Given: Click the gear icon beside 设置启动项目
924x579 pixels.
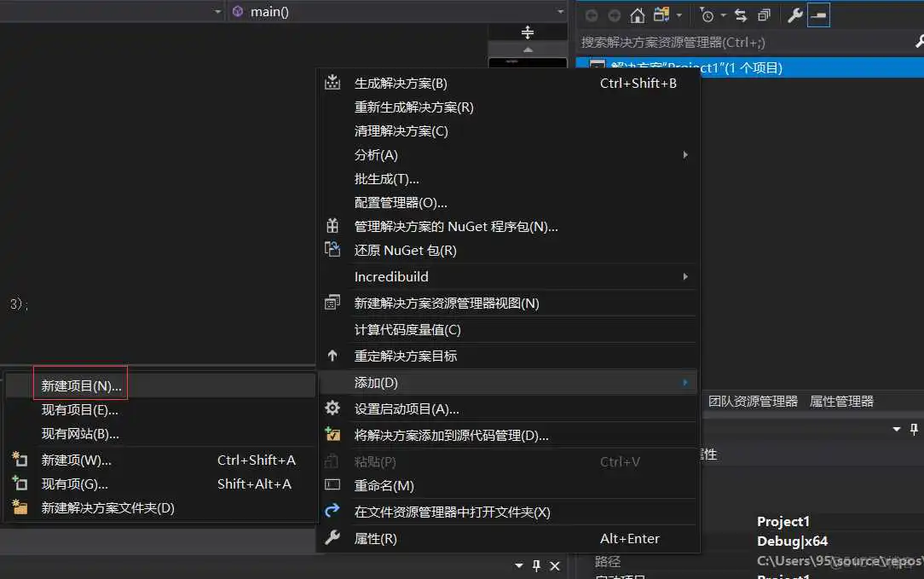Looking at the screenshot, I should pos(332,408).
